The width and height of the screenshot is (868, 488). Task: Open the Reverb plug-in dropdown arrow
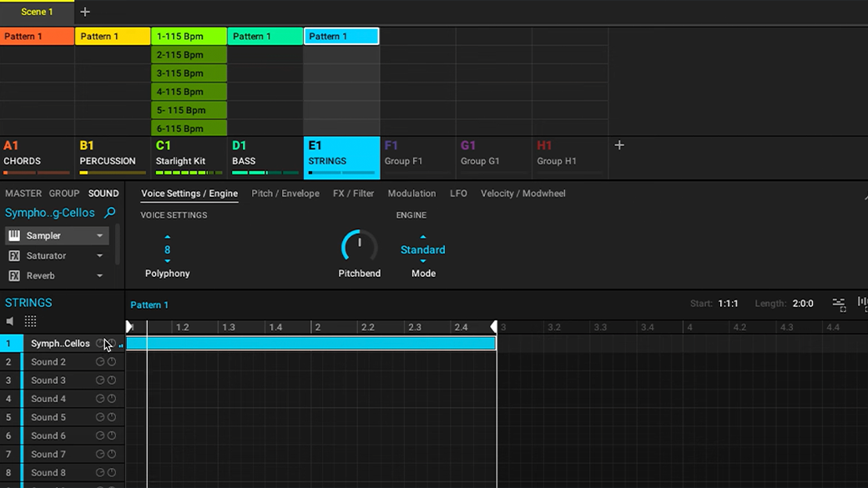point(99,275)
